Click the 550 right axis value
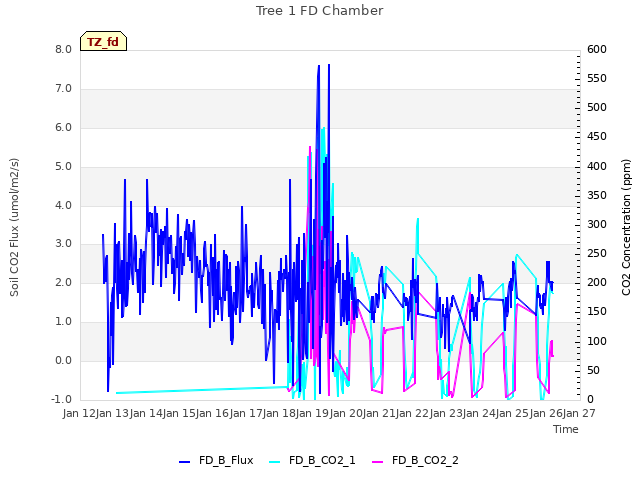Image resolution: width=640 pixels, height=480 pixels. pos(597,78)
